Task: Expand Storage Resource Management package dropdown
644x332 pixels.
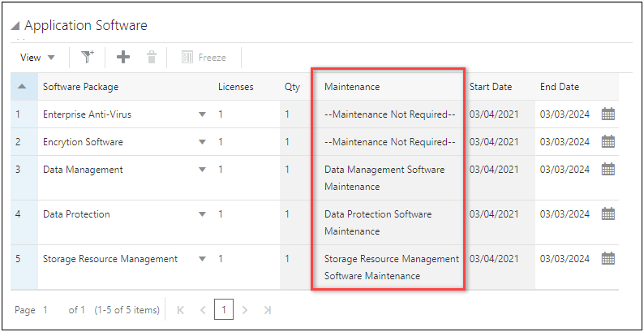Action: (203, 259)
